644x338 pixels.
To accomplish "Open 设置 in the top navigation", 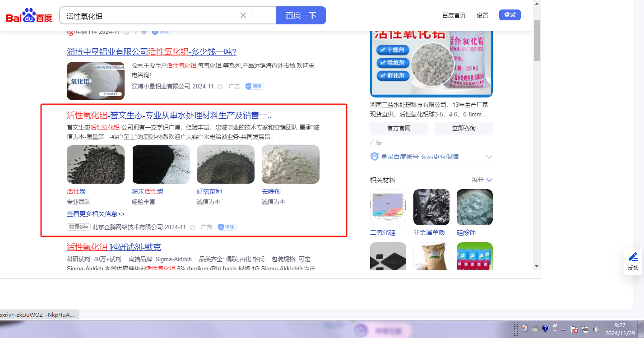I will pos(482,15).
